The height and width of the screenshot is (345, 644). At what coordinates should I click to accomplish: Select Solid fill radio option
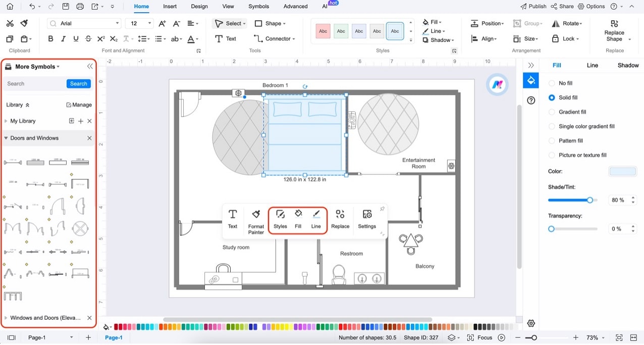pos(552,97)
